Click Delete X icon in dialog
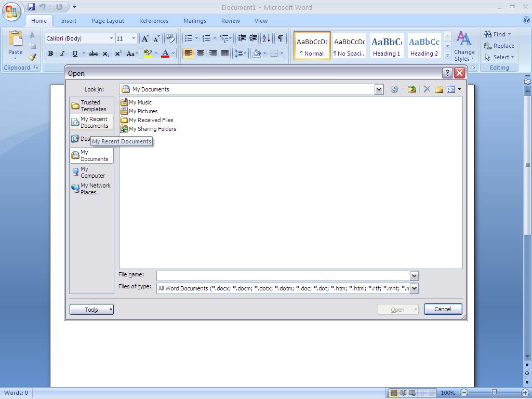This screenshot has width=532, height=399. [x=427, y=89]
